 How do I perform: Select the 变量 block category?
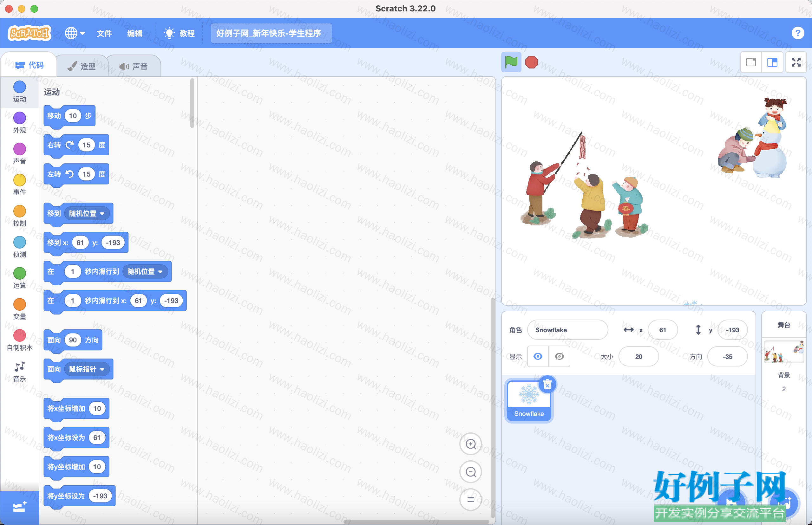(19, 309)
